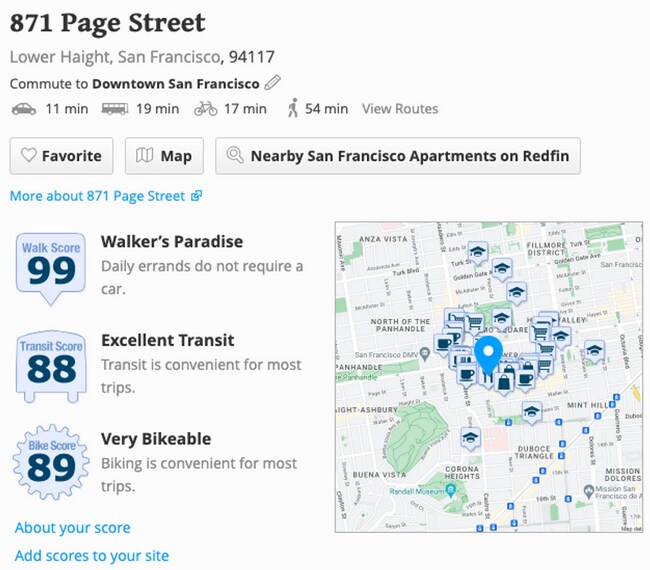Open the school marker on Golden Gate Ave

point(502,269)
